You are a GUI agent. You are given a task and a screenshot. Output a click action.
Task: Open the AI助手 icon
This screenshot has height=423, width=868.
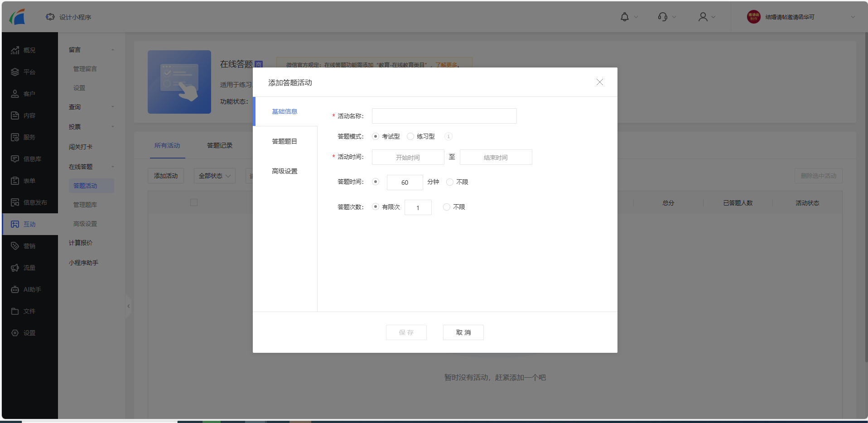[15, 289]
